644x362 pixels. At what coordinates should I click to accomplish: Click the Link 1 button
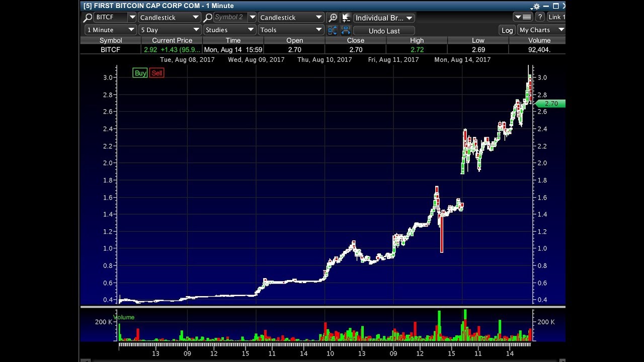pos(556,17)
